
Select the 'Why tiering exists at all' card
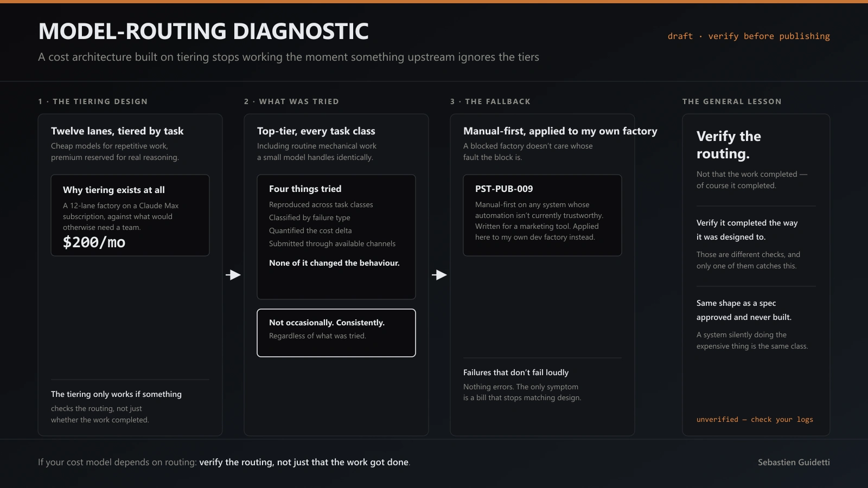point(130,215)
